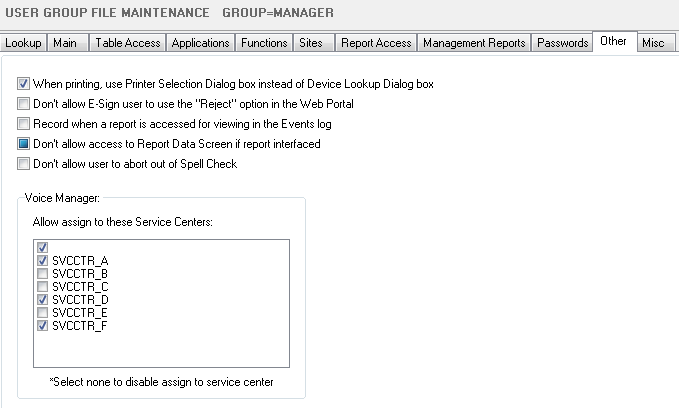The image size is (679, 408).
Task: Go to the Passwords tab
Action: (561, 43)
